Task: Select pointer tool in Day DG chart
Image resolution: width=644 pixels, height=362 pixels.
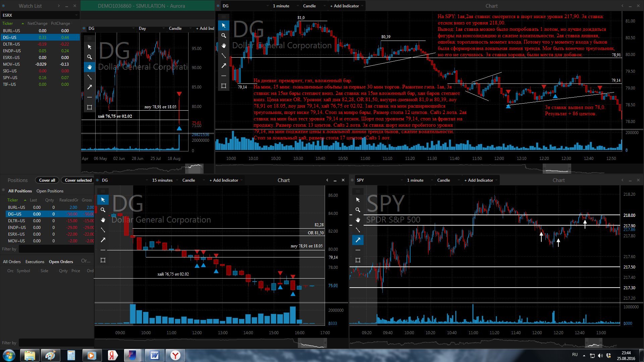Action: 90,47
